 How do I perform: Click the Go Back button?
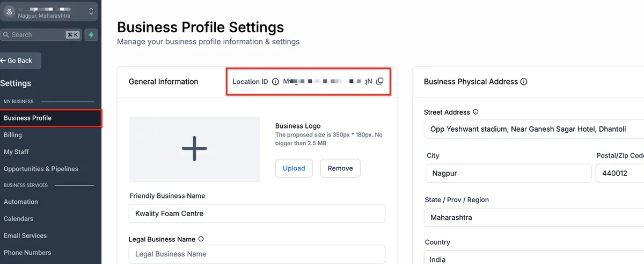coord(20,60)
